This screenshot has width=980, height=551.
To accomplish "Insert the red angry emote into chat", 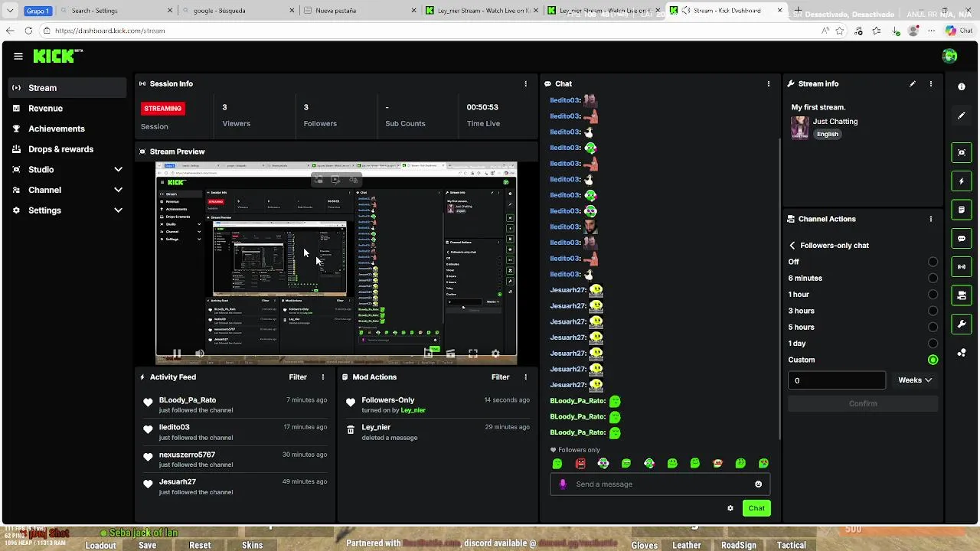I will tap(580, 464).
